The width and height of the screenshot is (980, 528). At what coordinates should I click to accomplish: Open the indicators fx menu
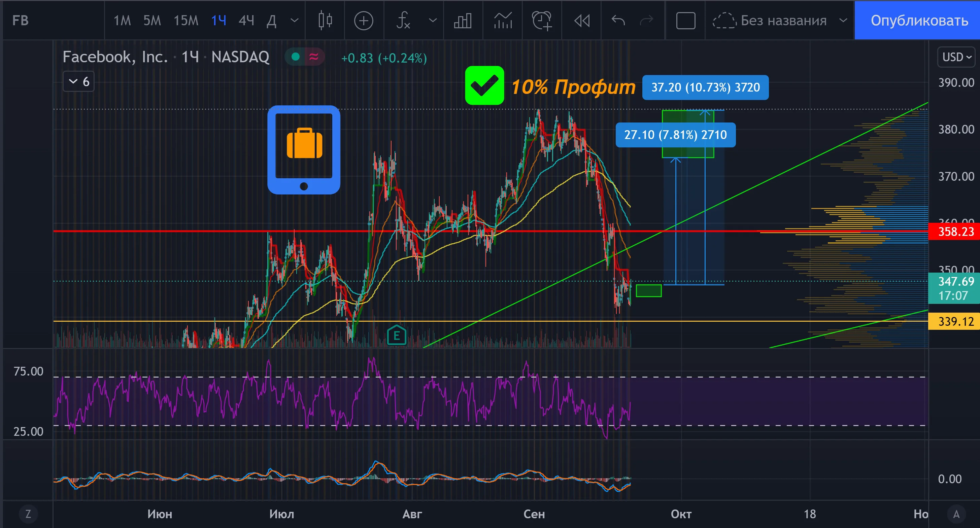pyautogui.click(x=403, y=21)
